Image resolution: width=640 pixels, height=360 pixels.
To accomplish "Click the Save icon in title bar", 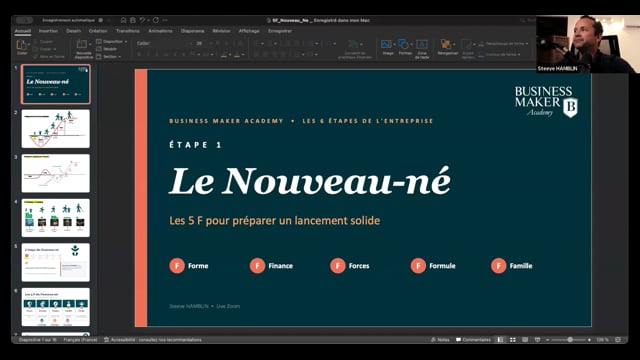I will coord(133,20).
